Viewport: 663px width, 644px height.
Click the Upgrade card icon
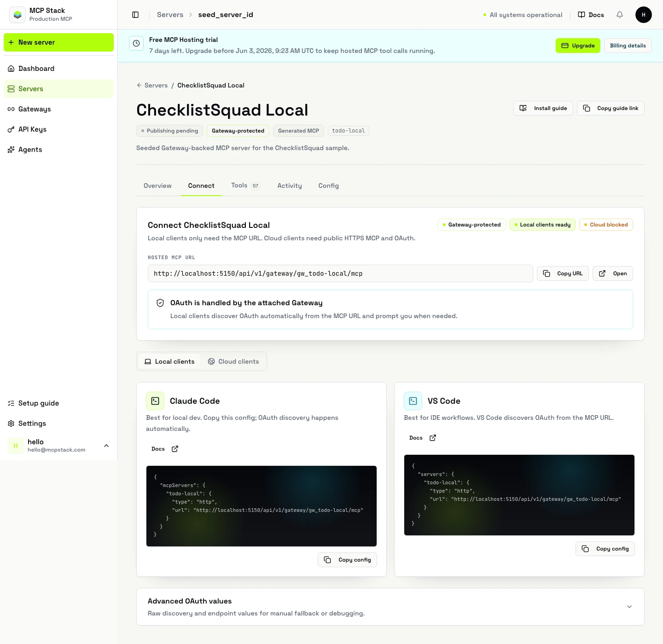coord(565,46)
